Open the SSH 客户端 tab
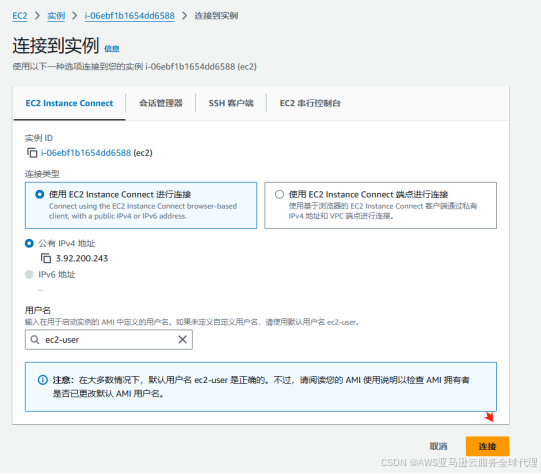Image resolution: width=541 pixels, height=474 pixels. click(231, 103)
